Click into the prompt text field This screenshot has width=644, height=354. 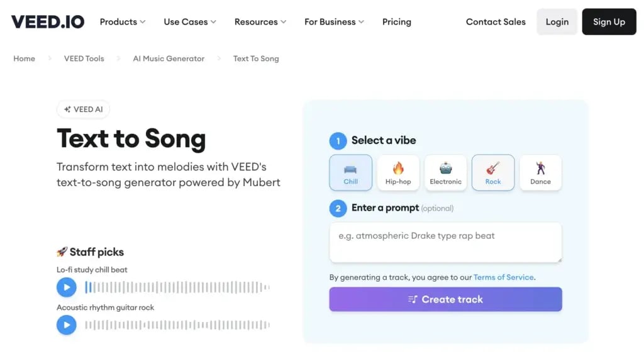click(445, 242)
